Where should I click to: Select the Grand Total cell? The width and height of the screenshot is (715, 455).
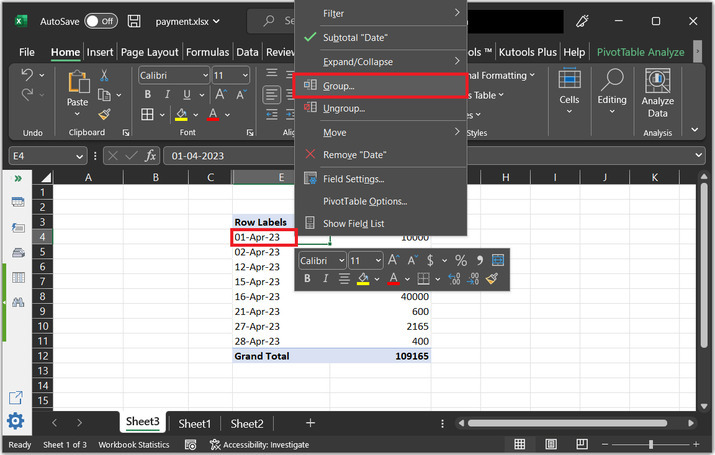click(x=281, y=356)
